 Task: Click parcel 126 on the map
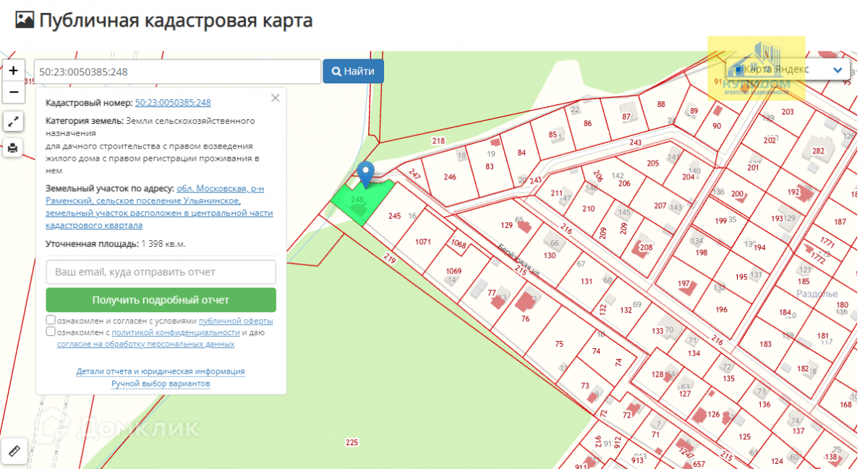(714, 415)
